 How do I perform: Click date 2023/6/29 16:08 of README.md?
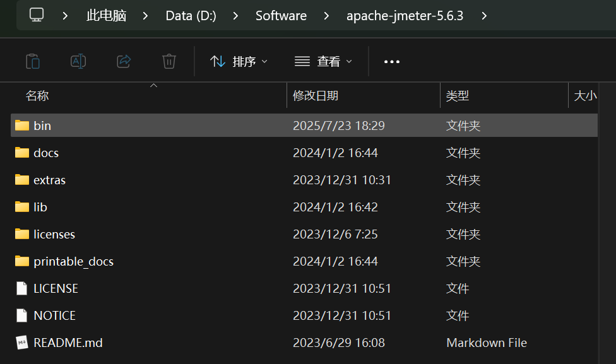[x=339, y=343]
